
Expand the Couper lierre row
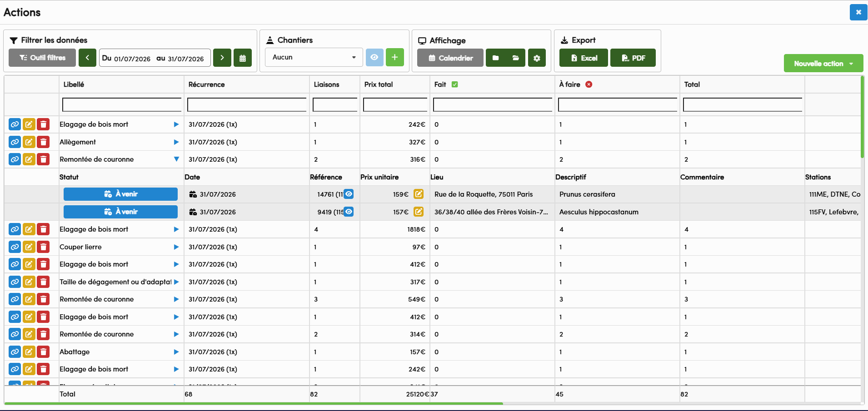(x=176, y=247)
